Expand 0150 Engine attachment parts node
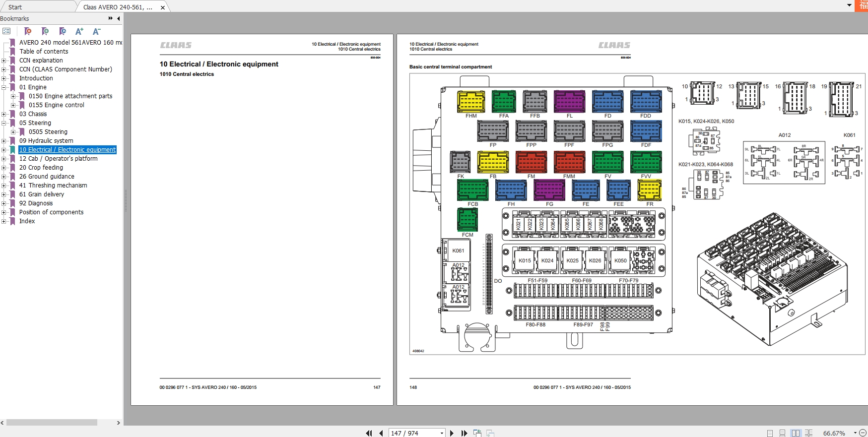This screenshot has height=437, width=868. click(13, 96)
